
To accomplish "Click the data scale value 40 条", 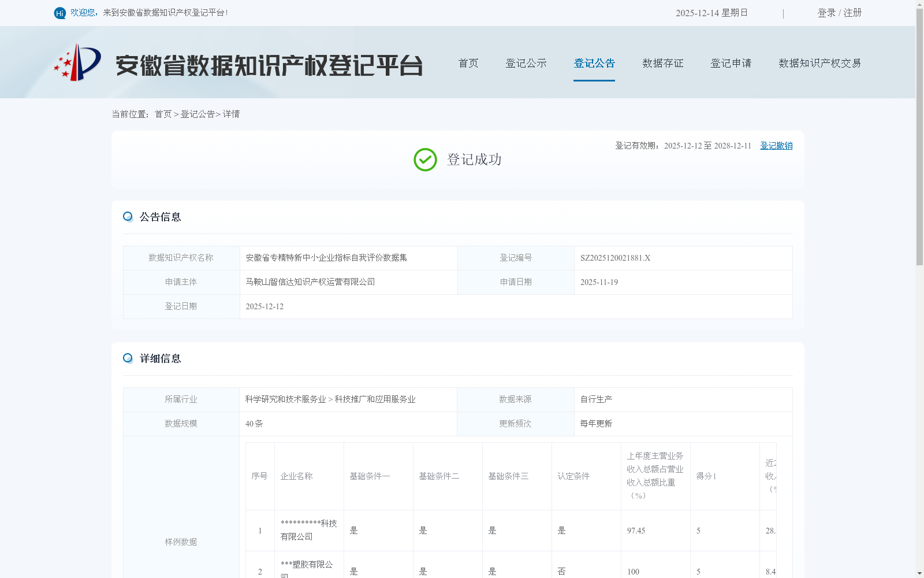I will point(254,424).
